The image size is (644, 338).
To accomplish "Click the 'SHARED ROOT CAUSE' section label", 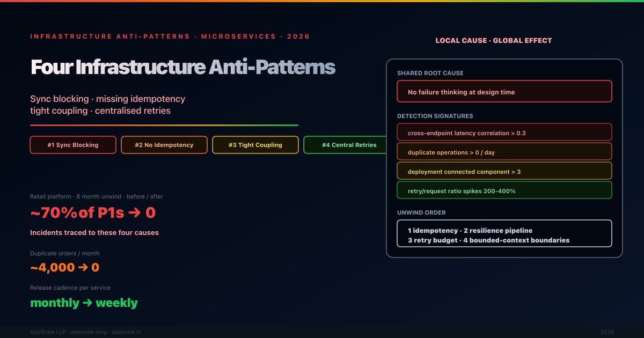I will pyautogui.click(x=430, y=73).
